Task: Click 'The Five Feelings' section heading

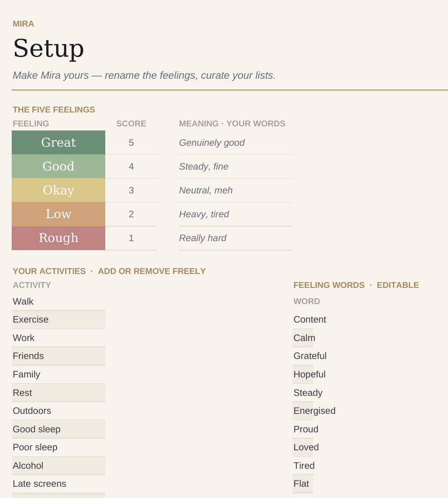Action: [x=54, y=110]
